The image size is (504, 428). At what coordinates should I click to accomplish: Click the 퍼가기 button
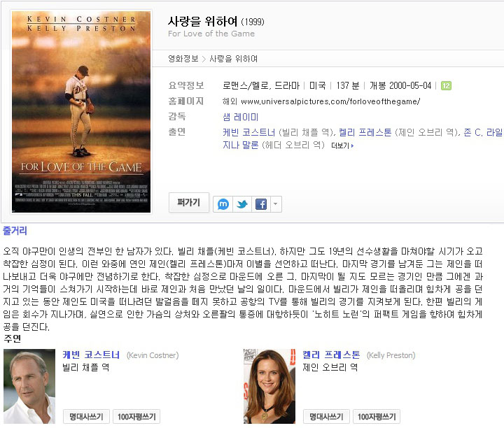[189, 203]
